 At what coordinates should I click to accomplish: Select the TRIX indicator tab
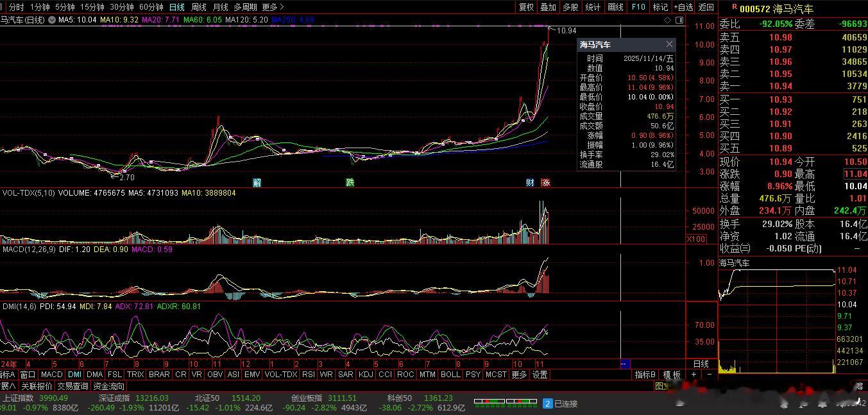click(135, 375)
